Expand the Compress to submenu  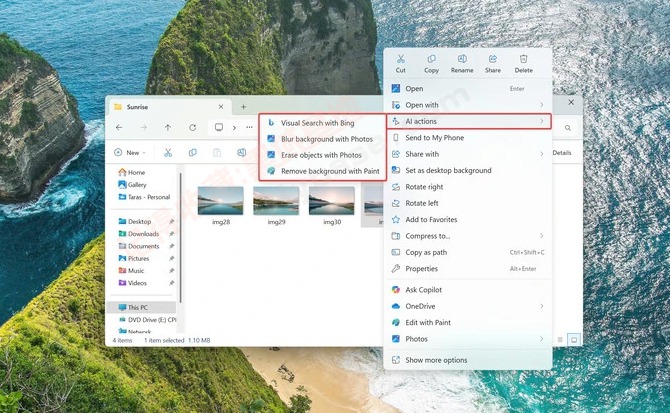(x=467, y=236)
